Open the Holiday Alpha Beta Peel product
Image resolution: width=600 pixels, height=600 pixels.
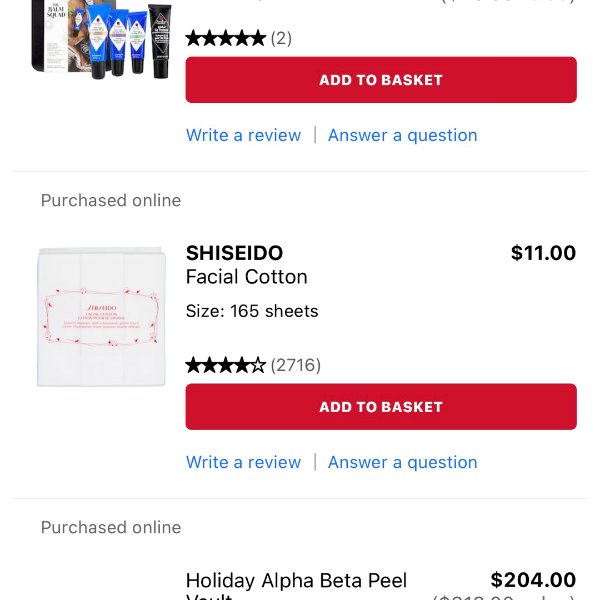tap(296, 582)
